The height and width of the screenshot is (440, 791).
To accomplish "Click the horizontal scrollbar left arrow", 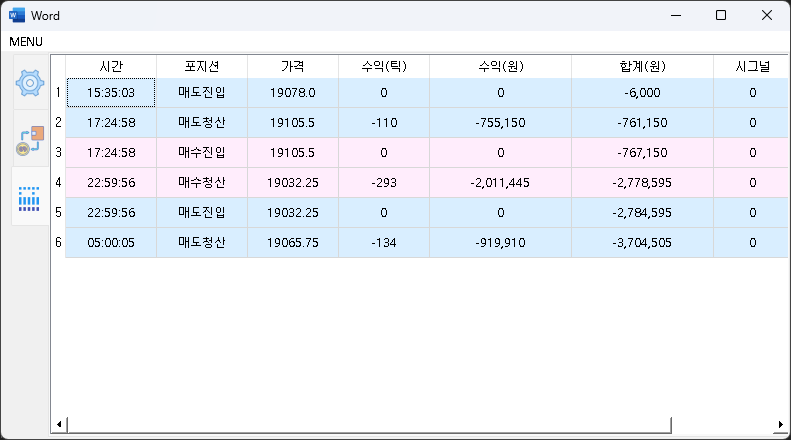I will coord(59,424).
